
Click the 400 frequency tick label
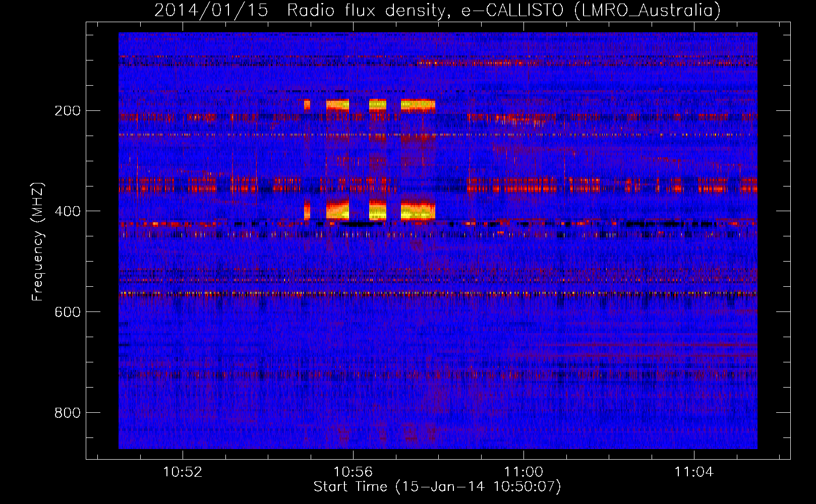pyautogui.click(x=68, y=211)
